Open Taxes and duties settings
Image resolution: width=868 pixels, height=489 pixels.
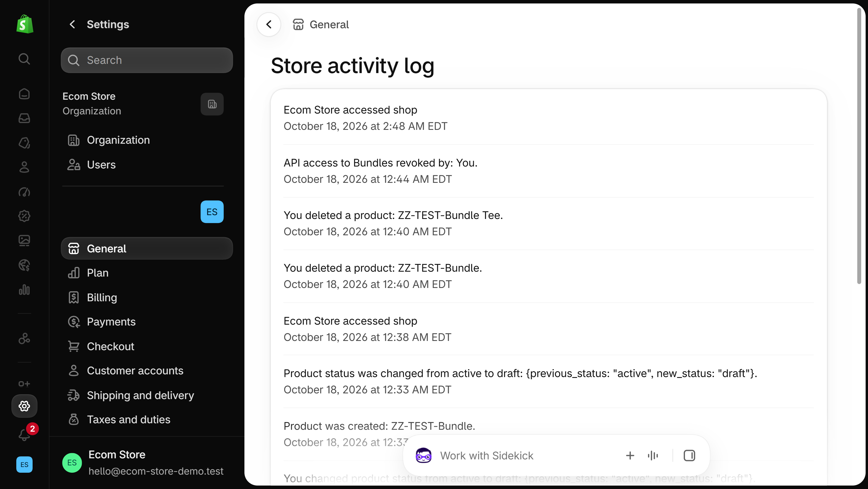pos(147,419)
